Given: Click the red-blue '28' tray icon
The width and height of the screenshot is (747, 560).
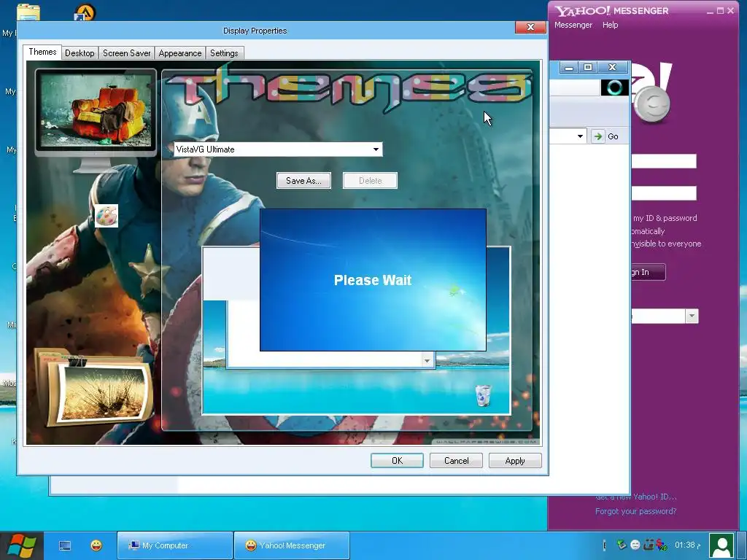Looking at the screenshot, I should pos(662,545).
